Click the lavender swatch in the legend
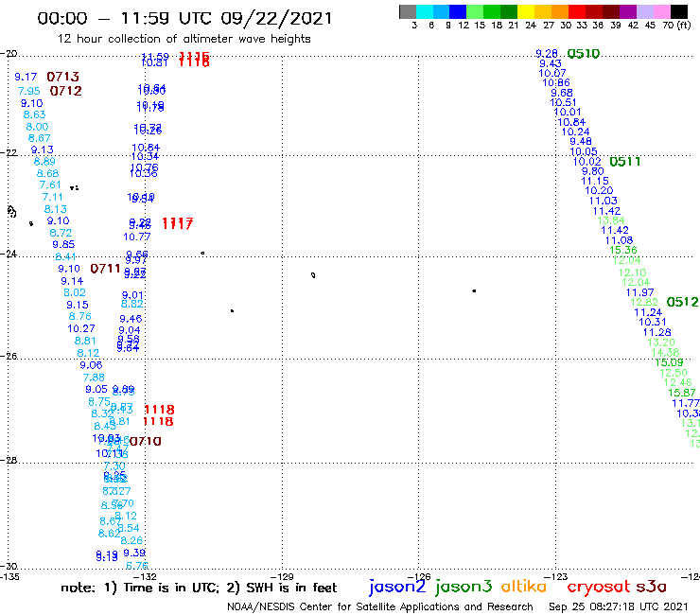700x615 pixels. (644, 12)
